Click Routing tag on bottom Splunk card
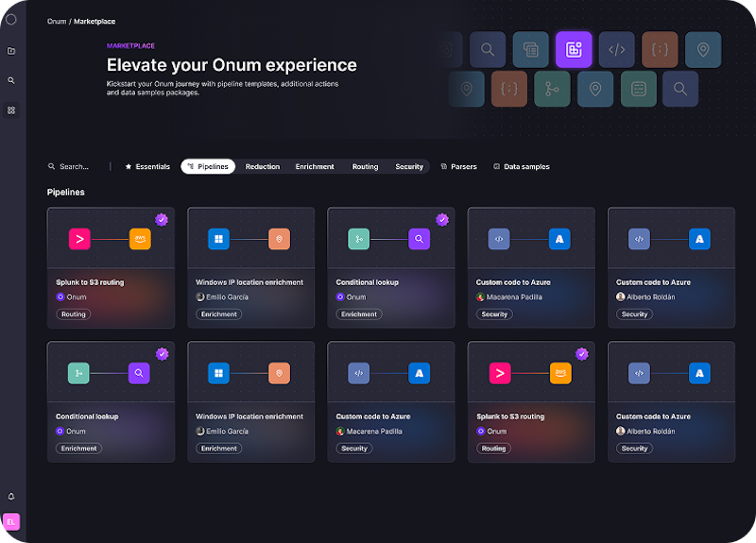The height and width of the screenshot is (543, 756). 493,449
